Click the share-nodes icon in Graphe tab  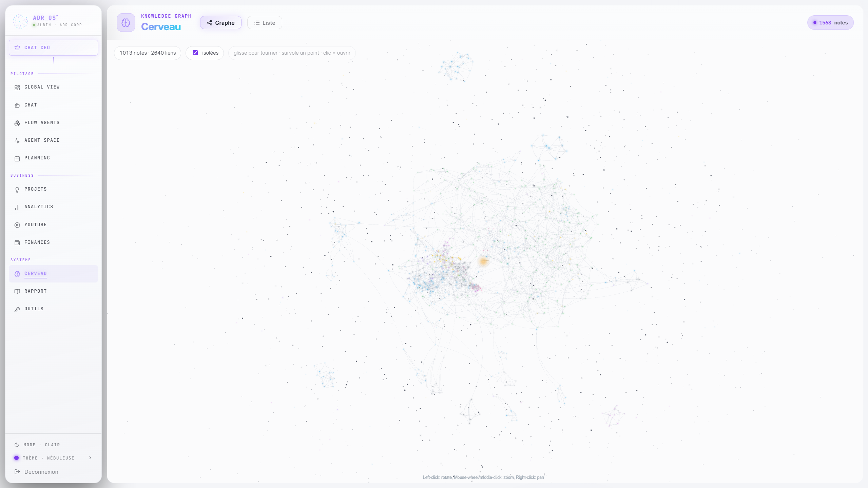(210, 23)
